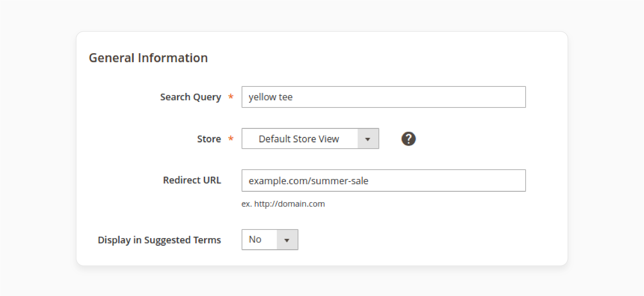Click the Display in Suggested Terms label
Viewport: 644px width, 296px height.
(160, 240)
